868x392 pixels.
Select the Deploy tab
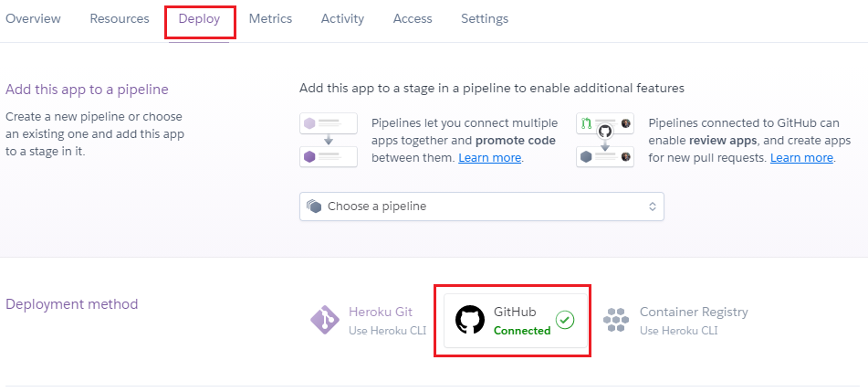pyautogui.click(x=199, y=19)
